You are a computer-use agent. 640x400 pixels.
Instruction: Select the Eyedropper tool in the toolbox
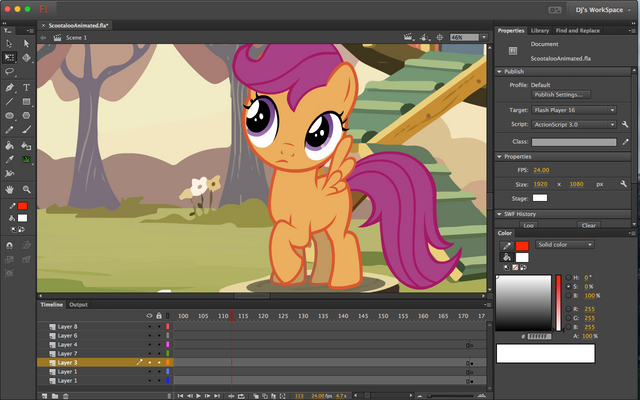(9, 160)
